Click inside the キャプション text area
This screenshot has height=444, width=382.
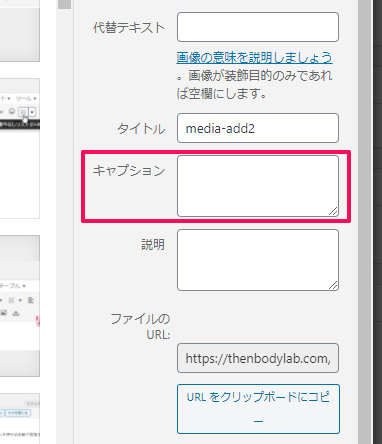tap(258, 186)
